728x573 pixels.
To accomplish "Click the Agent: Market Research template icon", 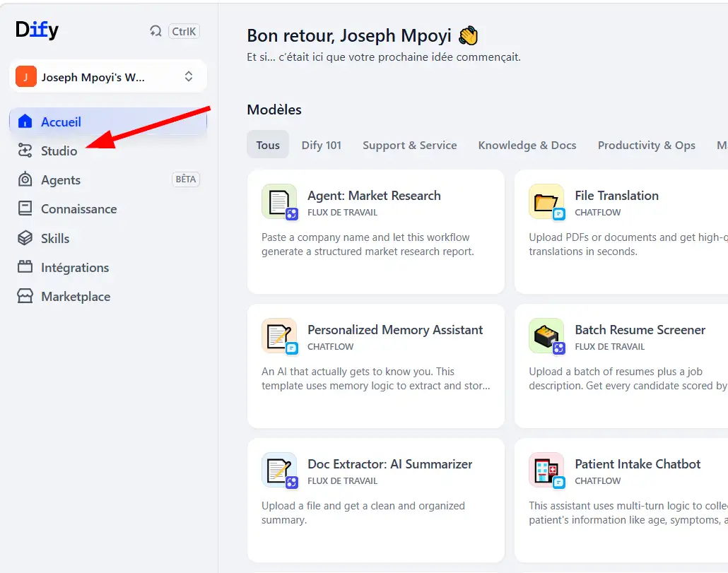I will [279, 202].
